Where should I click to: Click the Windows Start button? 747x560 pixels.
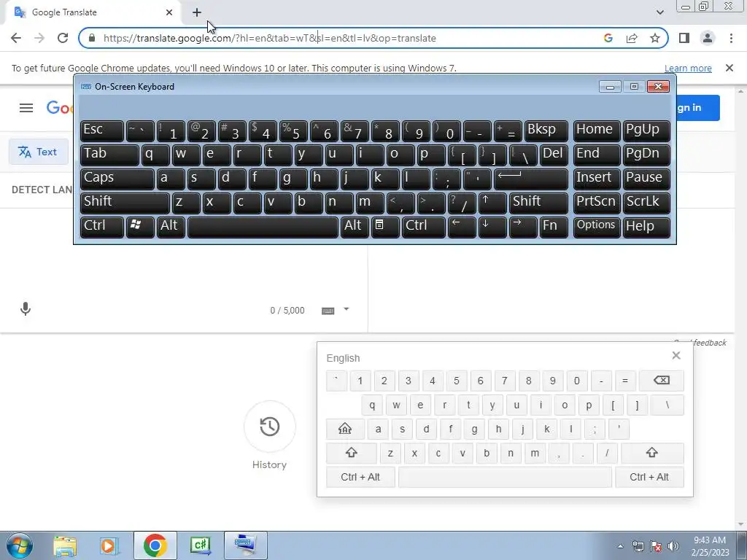click(20, 545)
